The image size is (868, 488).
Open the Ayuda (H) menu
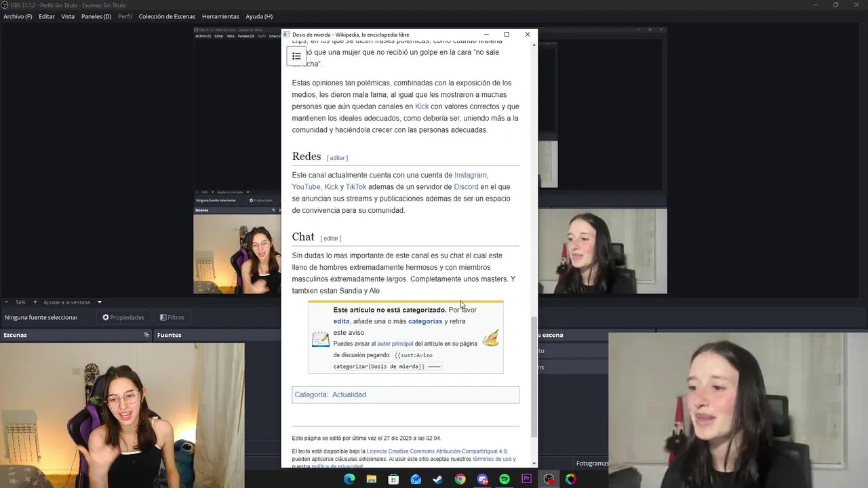(x=259, y=16)
